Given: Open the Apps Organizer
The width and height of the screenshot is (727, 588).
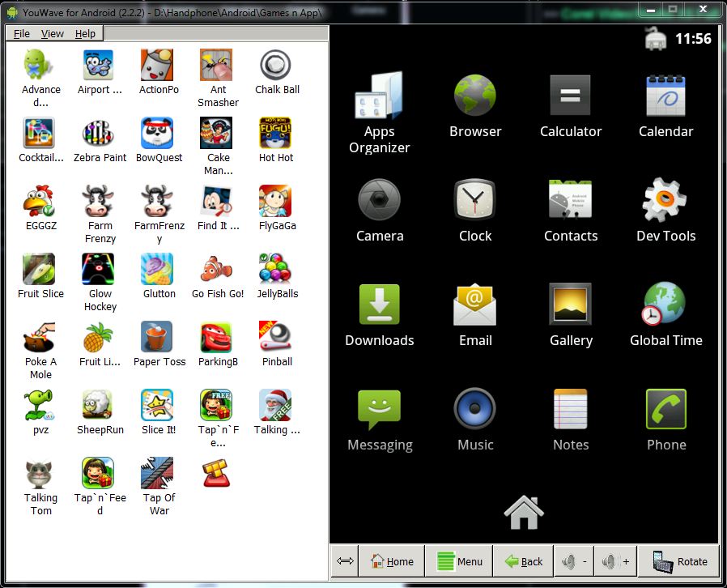Looking at the screenshot, I should tap(379, 95).
